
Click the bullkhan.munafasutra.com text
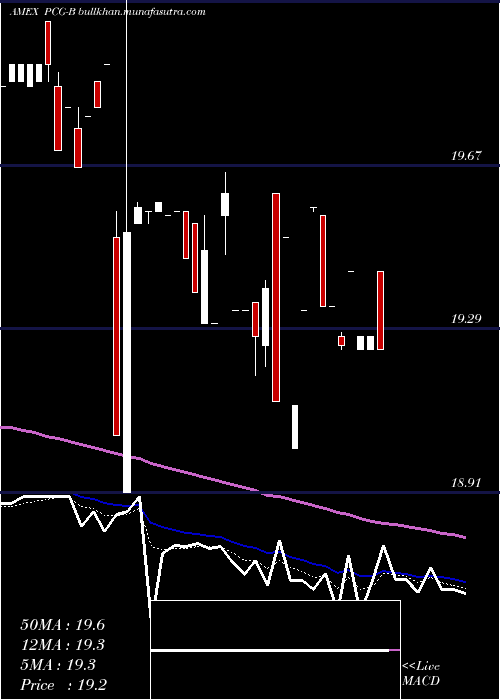click(x=142, y=12)
